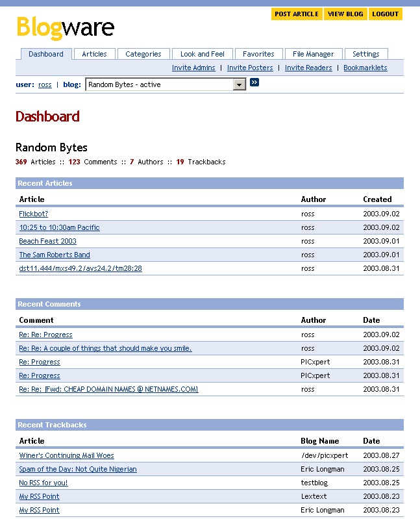
Task: Open the Favorites tab
Action: point(258,54)
